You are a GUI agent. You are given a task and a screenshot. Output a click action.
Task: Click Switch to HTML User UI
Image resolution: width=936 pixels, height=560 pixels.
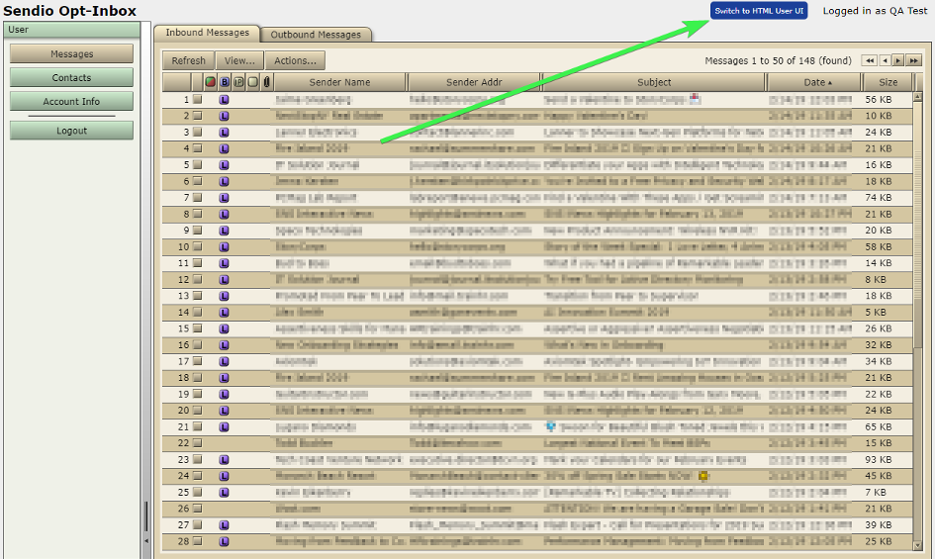click(x=759, y=11)
